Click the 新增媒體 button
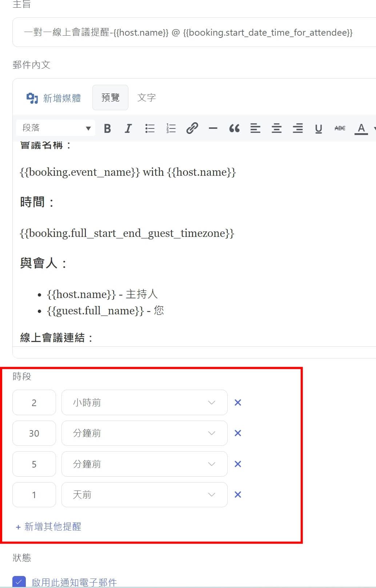Screen dimensions: 376x588 coord(54,98)
